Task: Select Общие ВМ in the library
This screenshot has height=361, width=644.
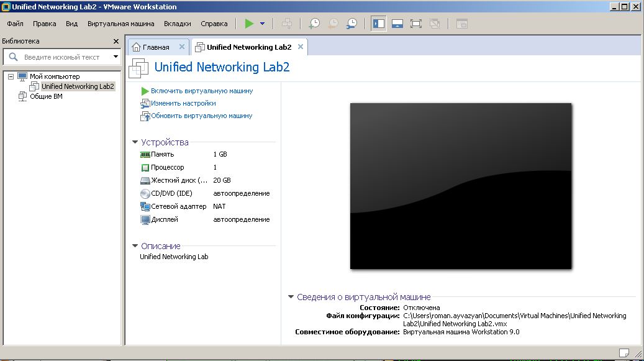Action: coord(46,96)
